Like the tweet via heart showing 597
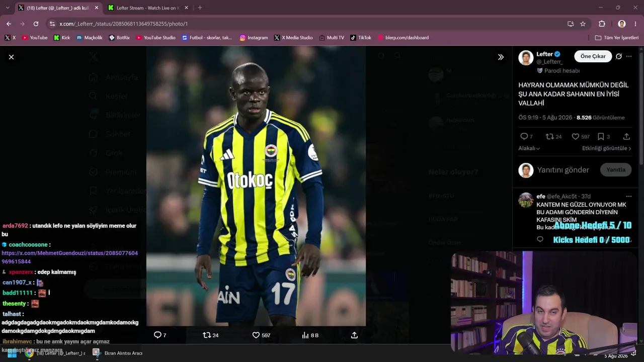 (x=576, y=136)
